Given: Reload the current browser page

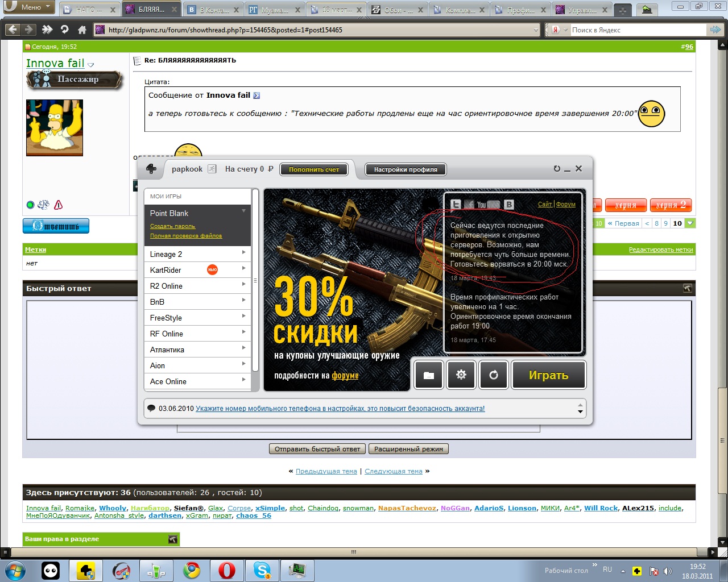Looking at the screenshot, I should click(64, 30).
